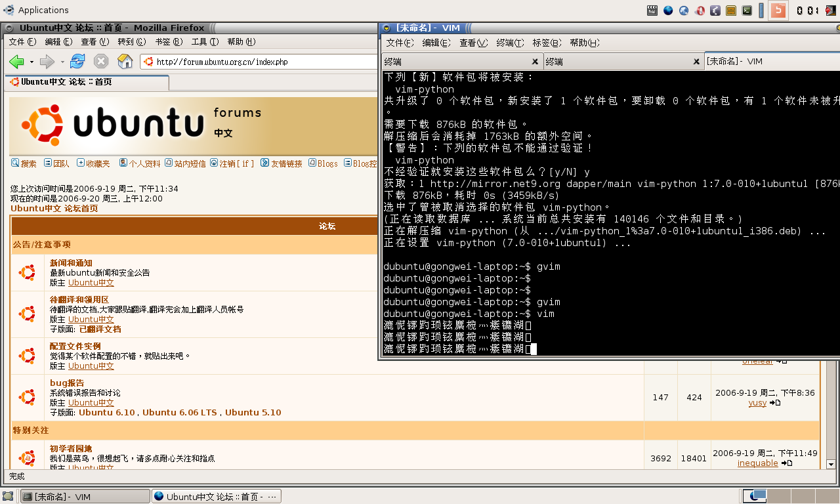Open user inequable's profile link

[757, 463]
